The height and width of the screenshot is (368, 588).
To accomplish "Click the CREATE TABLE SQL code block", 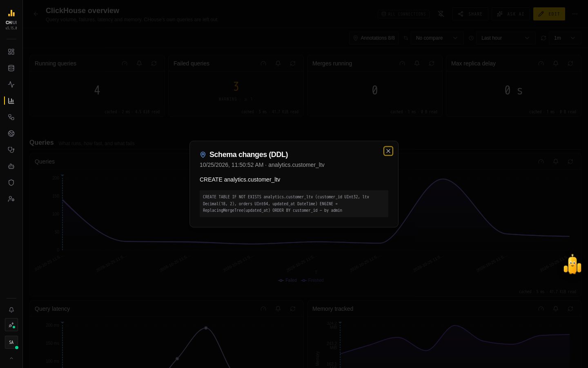I will click(294, 204).
